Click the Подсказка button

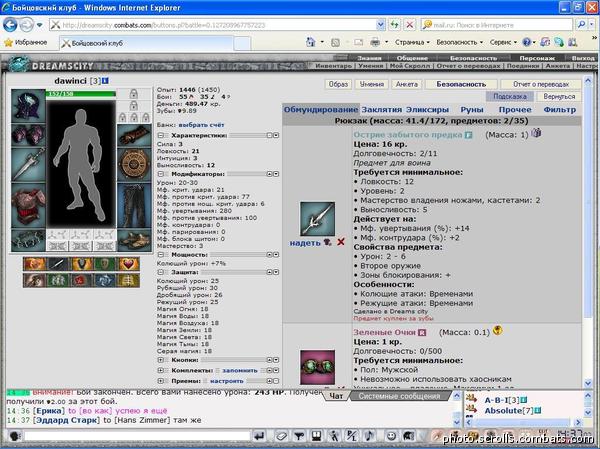point(510,96)
